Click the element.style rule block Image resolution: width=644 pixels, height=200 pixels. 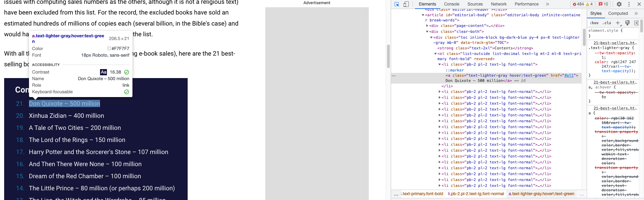click(613, 33)
